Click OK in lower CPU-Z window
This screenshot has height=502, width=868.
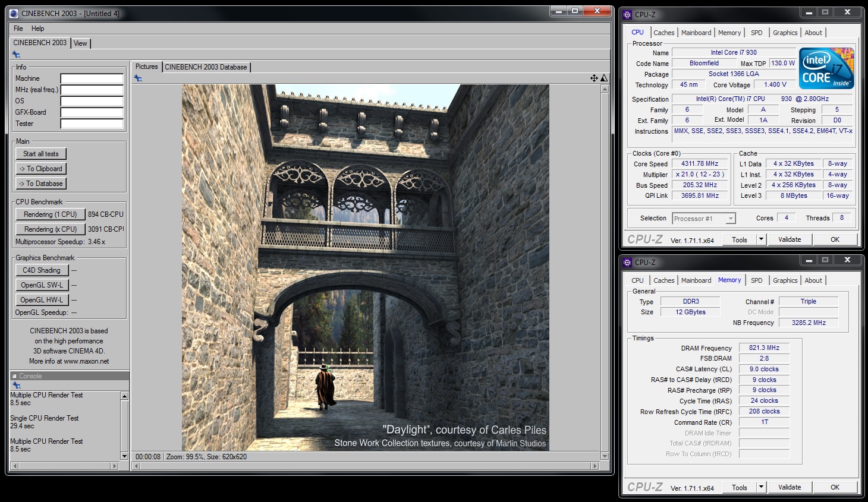835,487
